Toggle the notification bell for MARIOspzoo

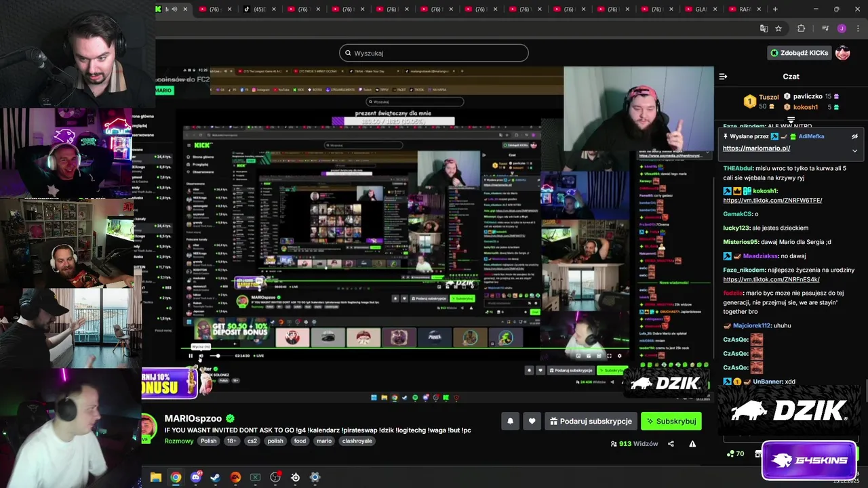point(510,421)
